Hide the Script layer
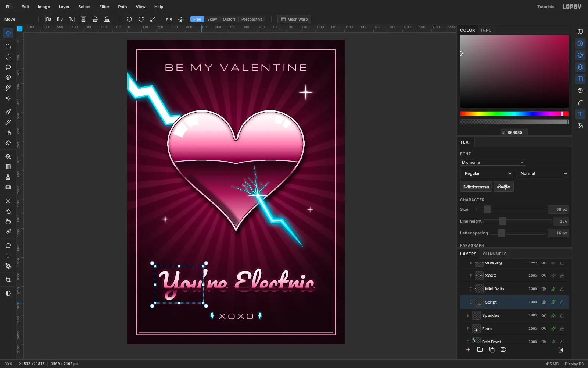The width and height of the screenshot is (588, 368). (544, 302)
